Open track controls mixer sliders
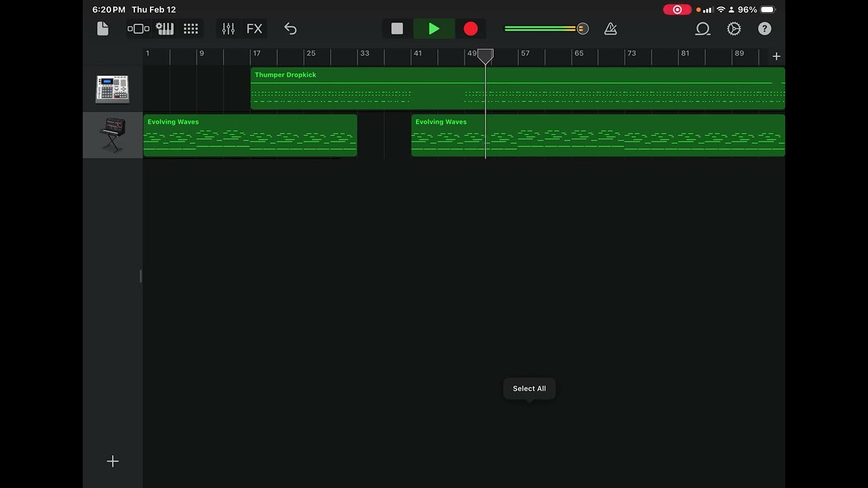The width and height of the screenshot is (868, 488). [229, 28]
